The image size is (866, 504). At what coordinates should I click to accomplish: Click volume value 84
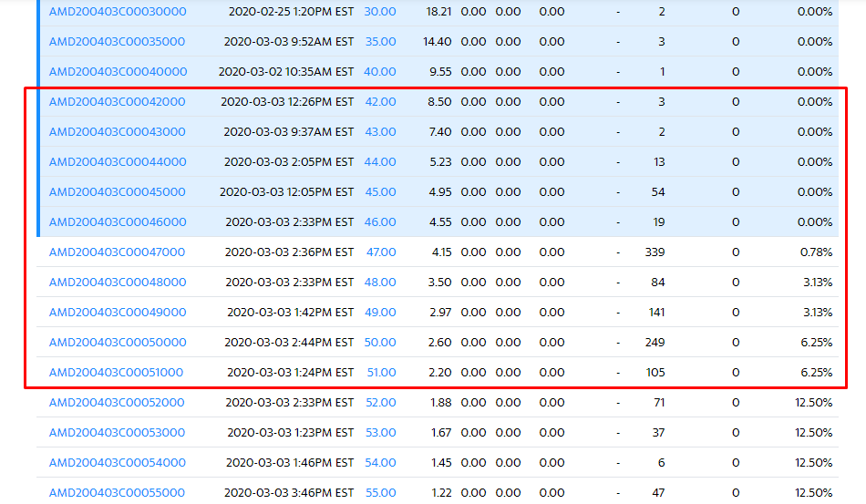tap(658, 283)
